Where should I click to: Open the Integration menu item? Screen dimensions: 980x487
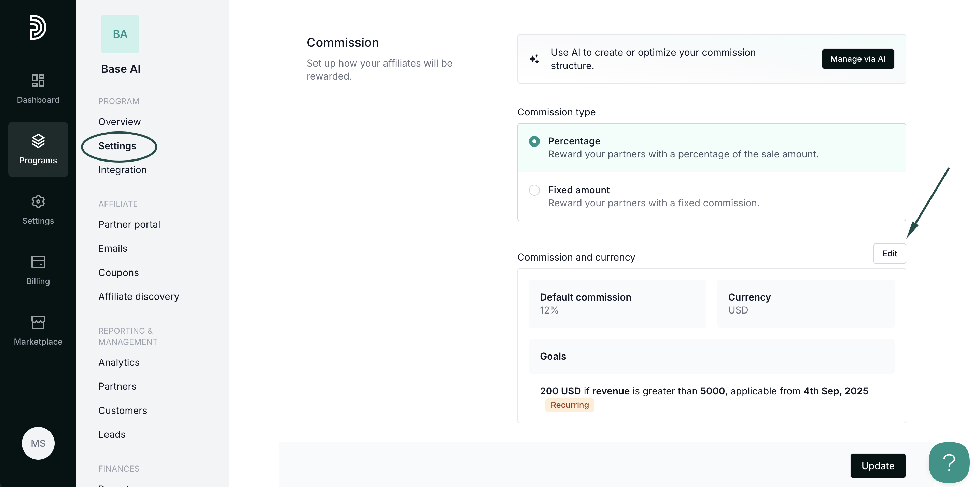click(x=123, y=170)
